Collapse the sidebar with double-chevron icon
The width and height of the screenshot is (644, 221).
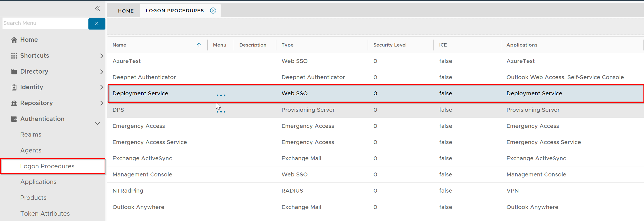point(97,9)
